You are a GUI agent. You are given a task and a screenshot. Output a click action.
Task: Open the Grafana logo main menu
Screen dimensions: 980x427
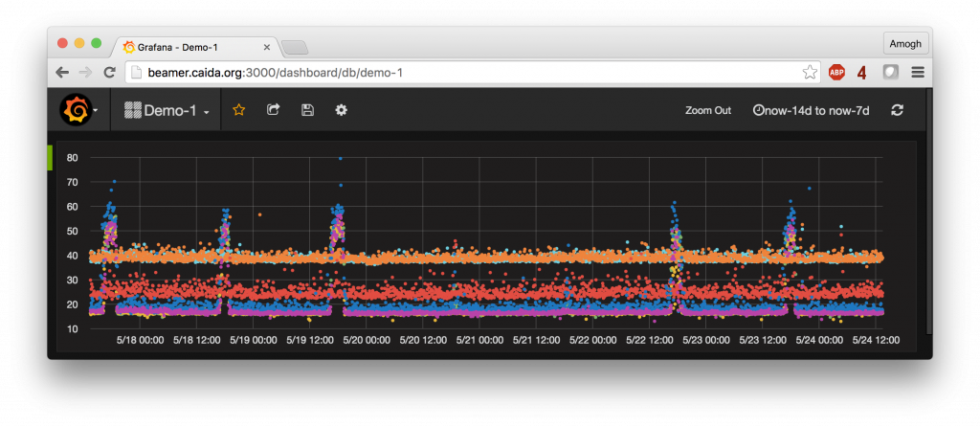point(76,110)
